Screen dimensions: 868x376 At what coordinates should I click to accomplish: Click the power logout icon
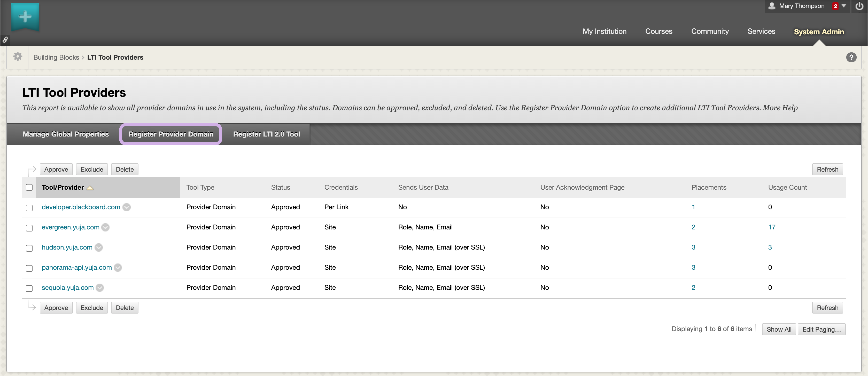pyautogui.click(x=859, y=6)
